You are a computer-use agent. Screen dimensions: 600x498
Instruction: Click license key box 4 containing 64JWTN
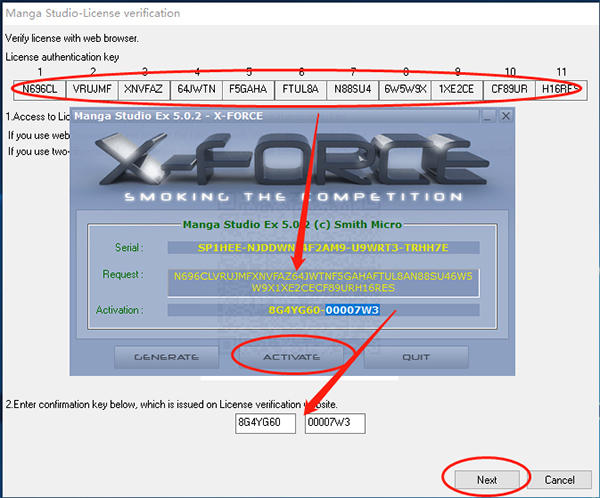[x=196, y=89]
